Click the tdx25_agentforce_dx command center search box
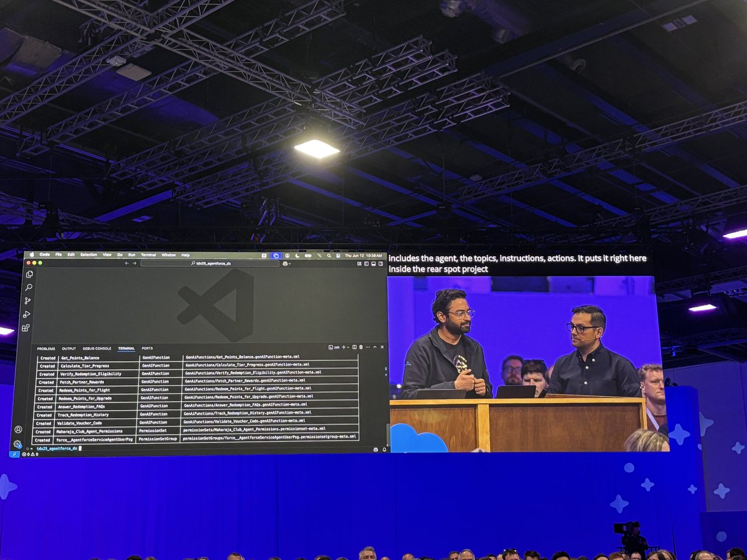 210,263
